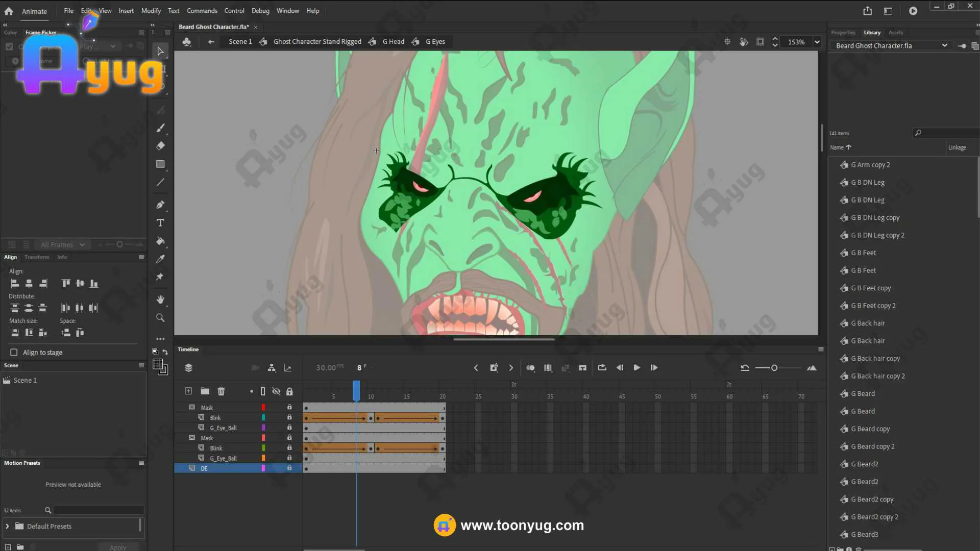Select the Eraser tool

click(x=160, y=146)
